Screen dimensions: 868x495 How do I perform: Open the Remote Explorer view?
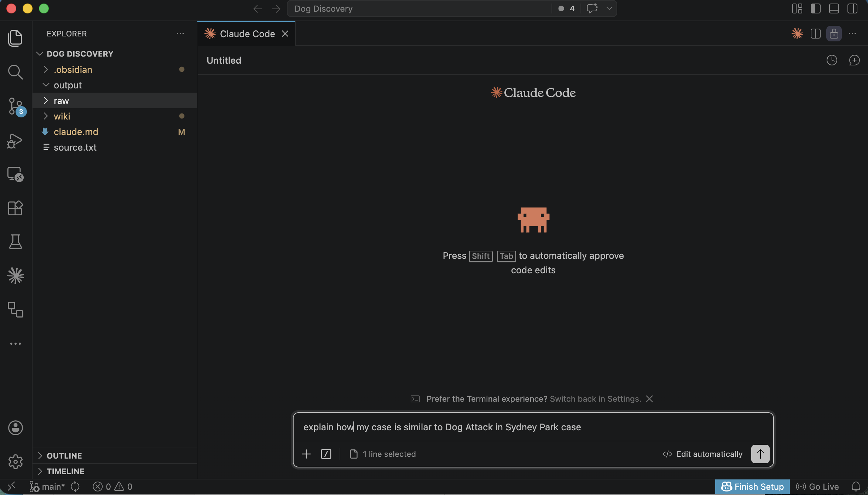[x=15, y=174]
